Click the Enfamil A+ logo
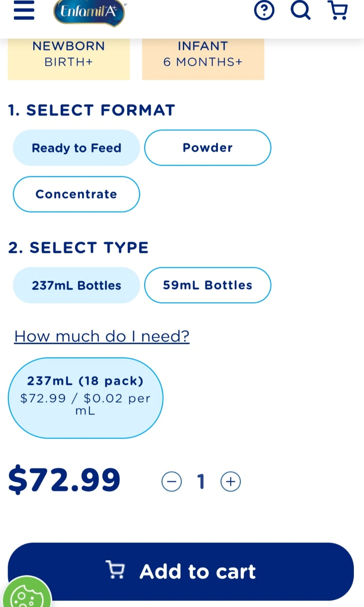 (x=89, y=12)
